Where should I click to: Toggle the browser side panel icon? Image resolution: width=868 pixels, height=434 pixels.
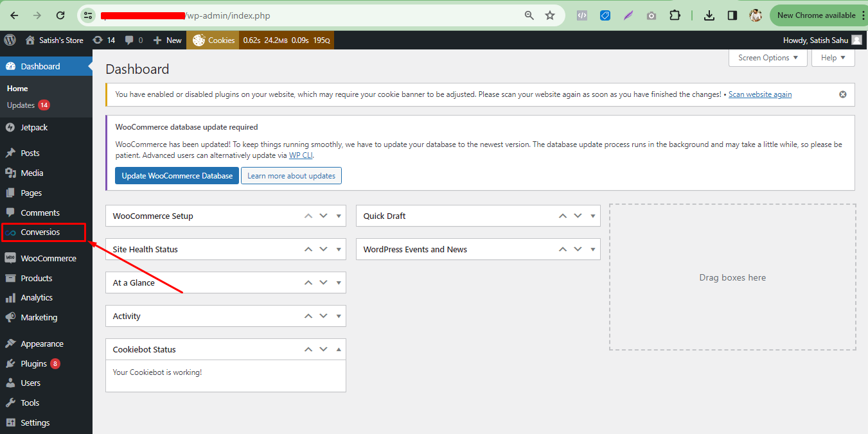point(732,15)
